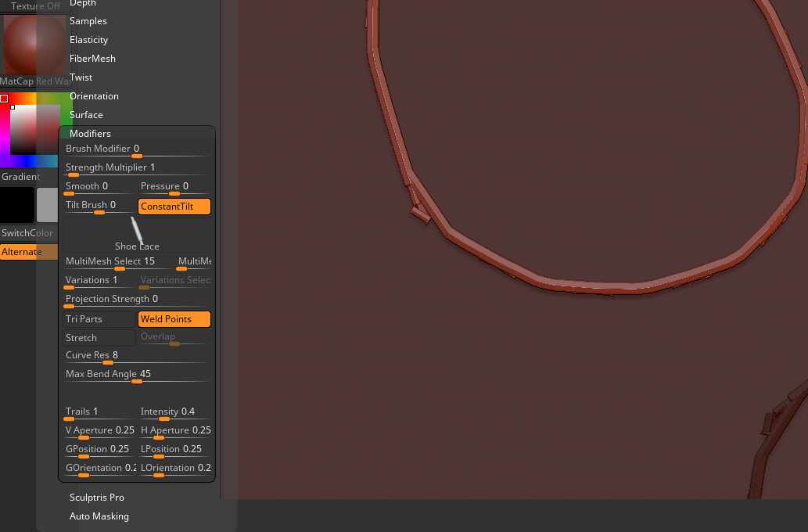Expand the Depth brush section
The image size is (808, 532).
pyautogui.click(x=83, y=4)
